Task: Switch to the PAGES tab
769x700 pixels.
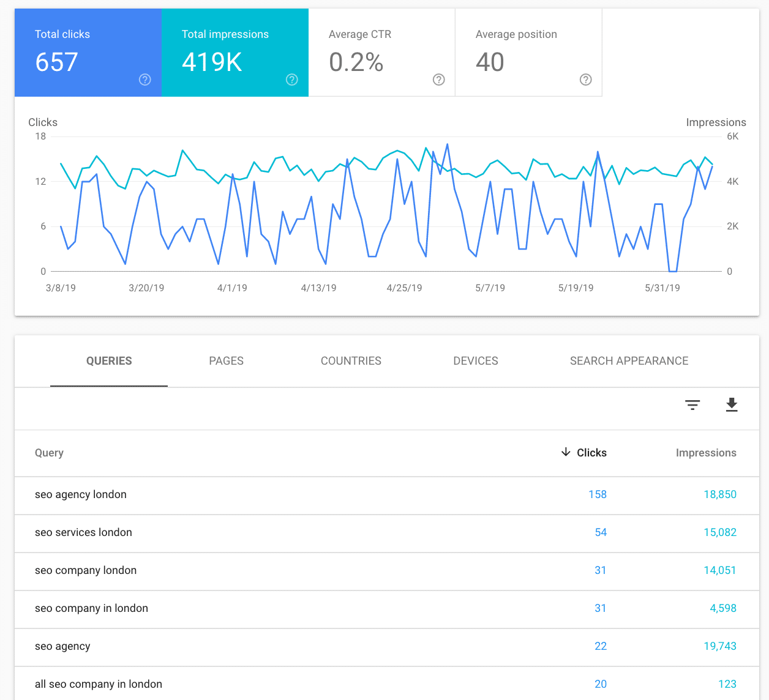Action: coord(226,361)
